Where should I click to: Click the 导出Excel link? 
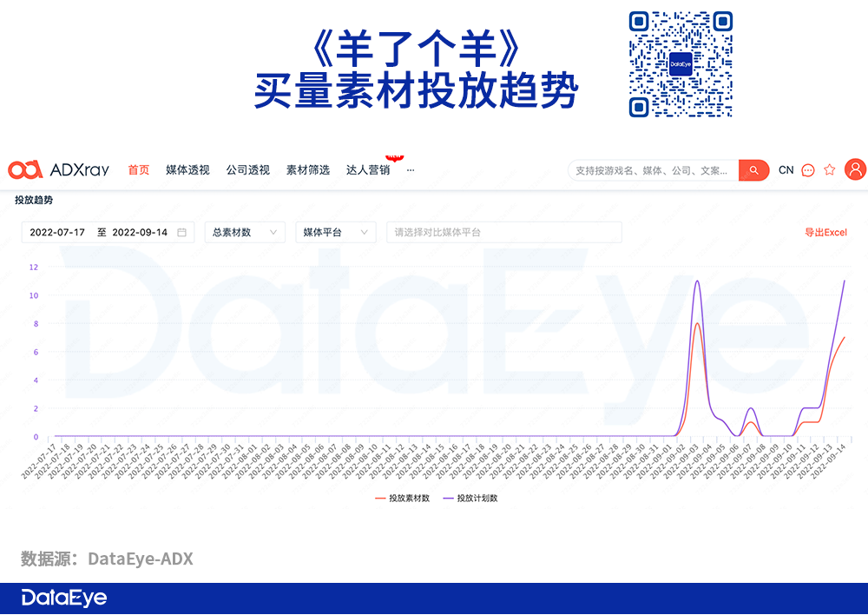(x=825, y=232)
